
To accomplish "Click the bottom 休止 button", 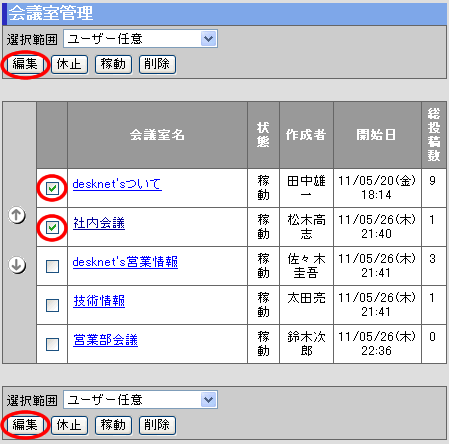I will pyautogui.click(x=69, y=425).
